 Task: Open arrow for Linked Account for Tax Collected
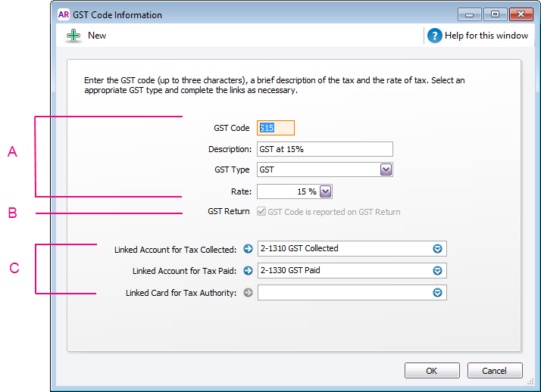point(248,249)
